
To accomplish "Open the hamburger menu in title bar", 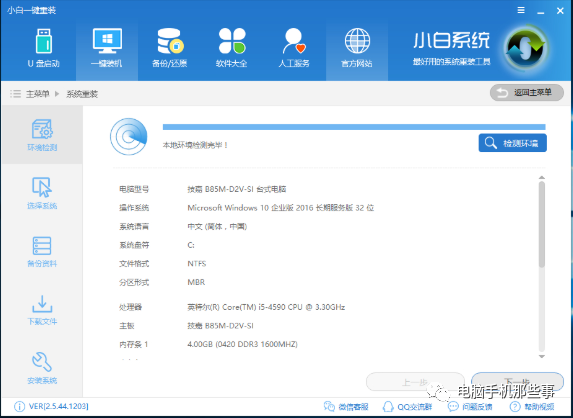I will coord(521,10).
